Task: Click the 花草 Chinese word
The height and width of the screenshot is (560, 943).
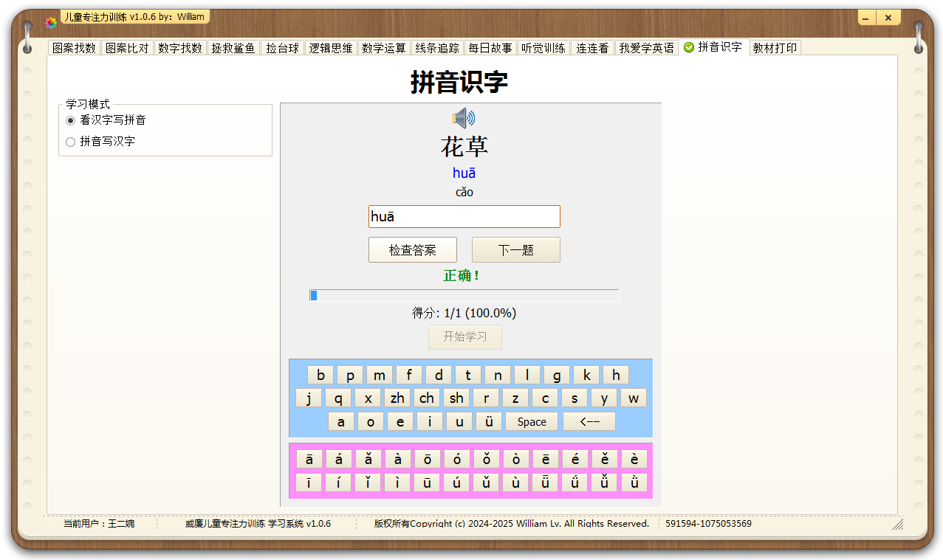Action: [x=464, y=146]
